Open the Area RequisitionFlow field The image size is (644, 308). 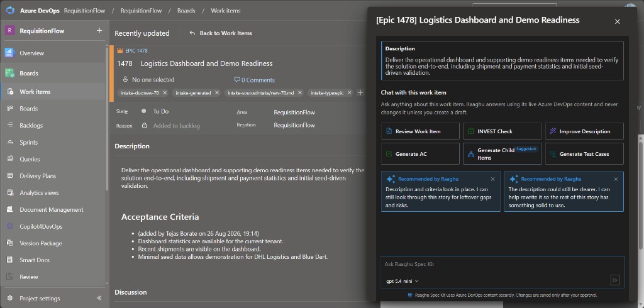294,112
